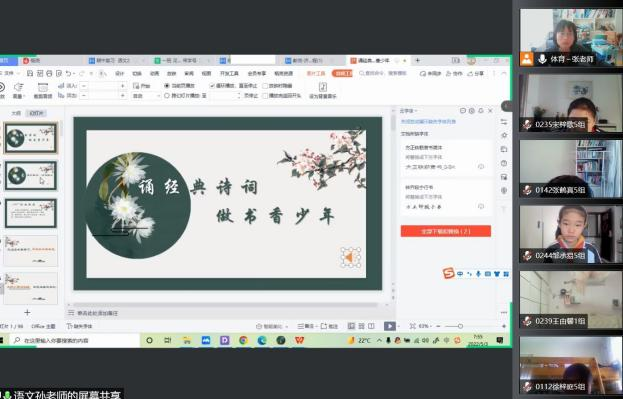Open Microsoft Edge from the taskbar
The image size is (623, 399).
click(262, 340)
